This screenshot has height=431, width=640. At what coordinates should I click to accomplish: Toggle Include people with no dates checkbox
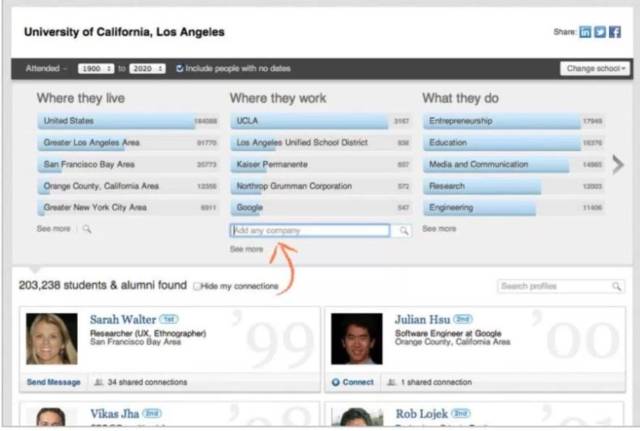[180, 69]
